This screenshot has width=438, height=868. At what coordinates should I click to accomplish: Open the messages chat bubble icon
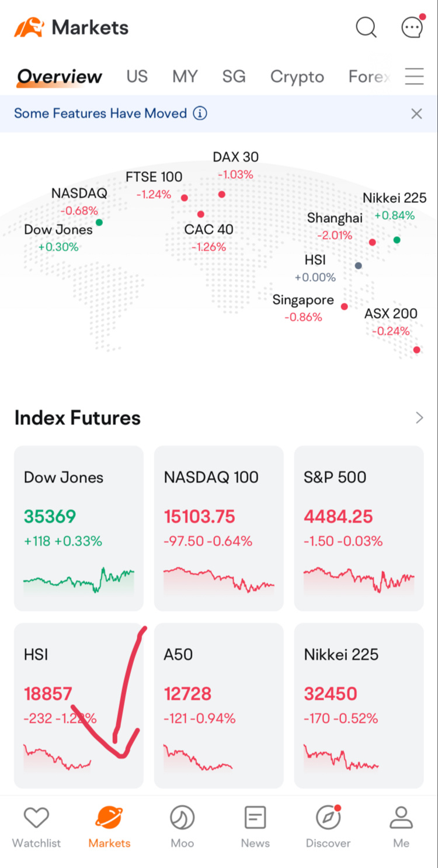413,26
